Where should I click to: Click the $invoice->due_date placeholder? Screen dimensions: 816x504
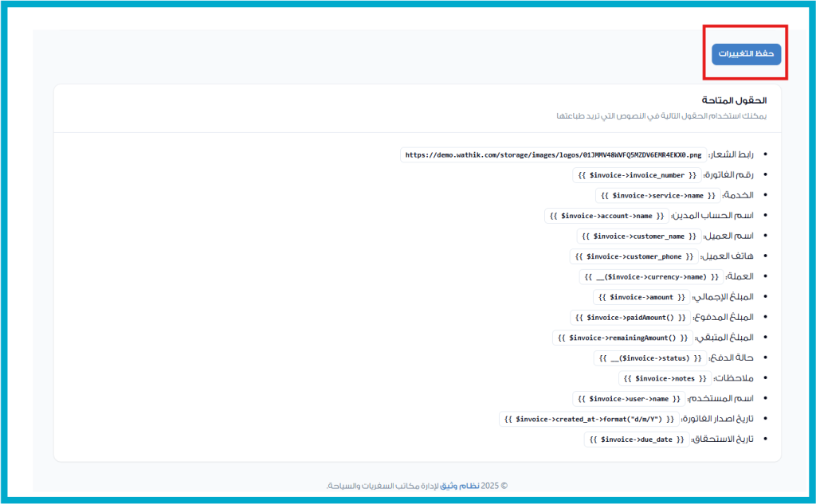636,440
